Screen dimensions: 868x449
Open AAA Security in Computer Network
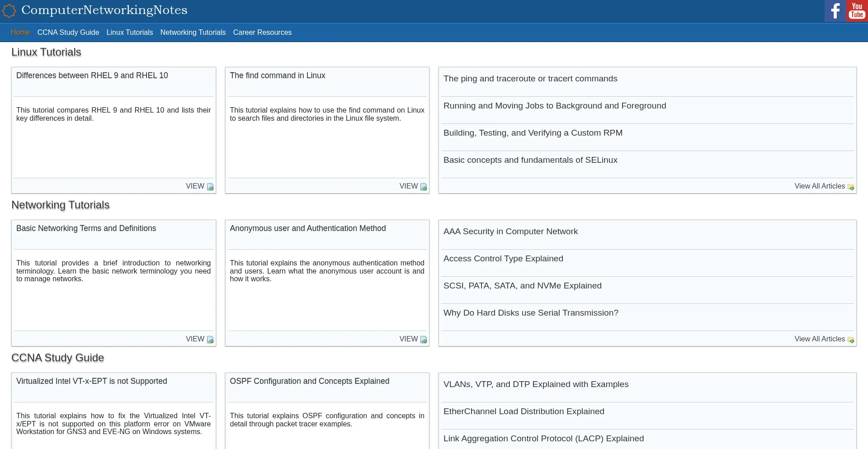pos(510,232)
